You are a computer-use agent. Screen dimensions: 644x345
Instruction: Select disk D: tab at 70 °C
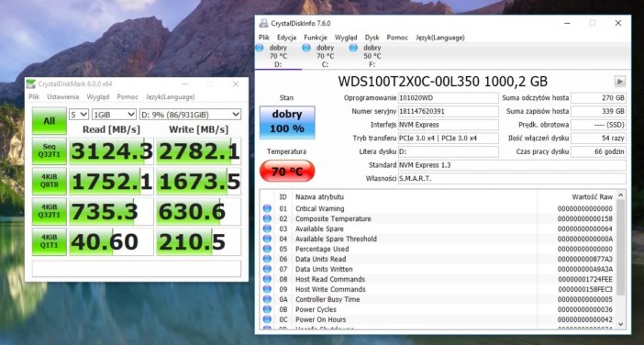[278, 56]
